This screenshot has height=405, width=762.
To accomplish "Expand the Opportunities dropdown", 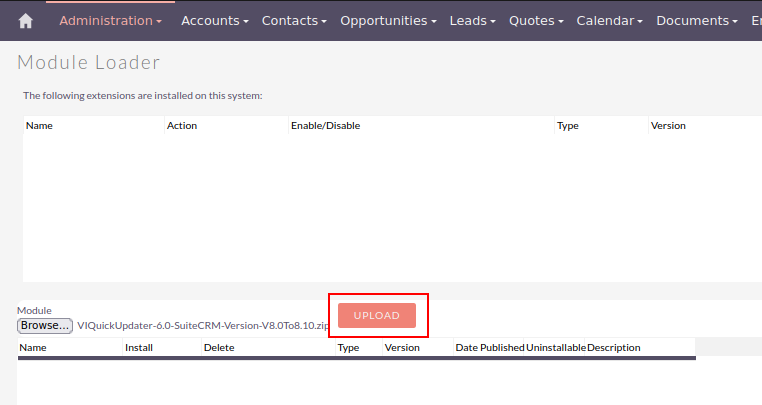I will 388,21.
